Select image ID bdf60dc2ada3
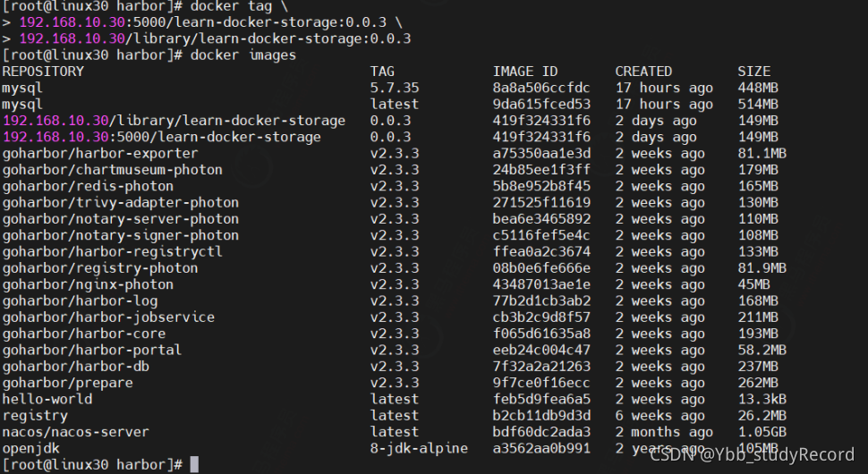This screenshot has width=868, height=474. pyautogui.click(x=541, y=432)
